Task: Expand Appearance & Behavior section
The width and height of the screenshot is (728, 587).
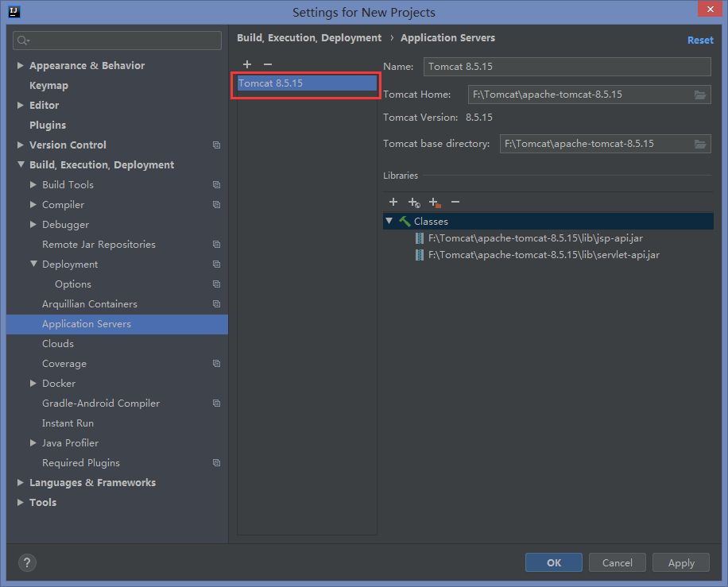Action: (x=20, y=66)
